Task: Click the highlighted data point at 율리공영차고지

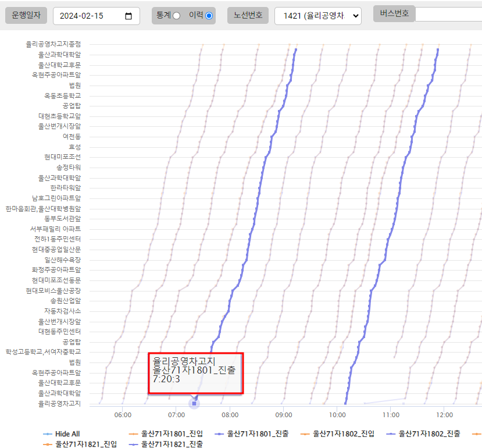Action: [194, 403]
